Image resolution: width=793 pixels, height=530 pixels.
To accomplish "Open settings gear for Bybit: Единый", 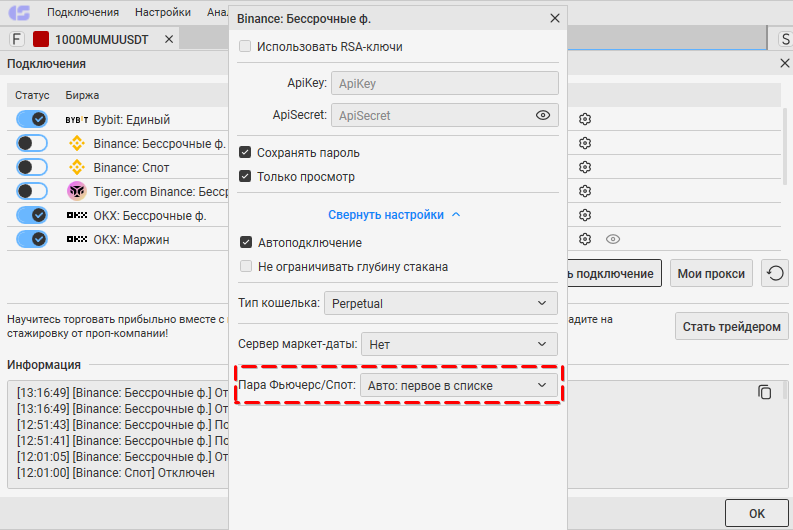I will pos(585,119).
